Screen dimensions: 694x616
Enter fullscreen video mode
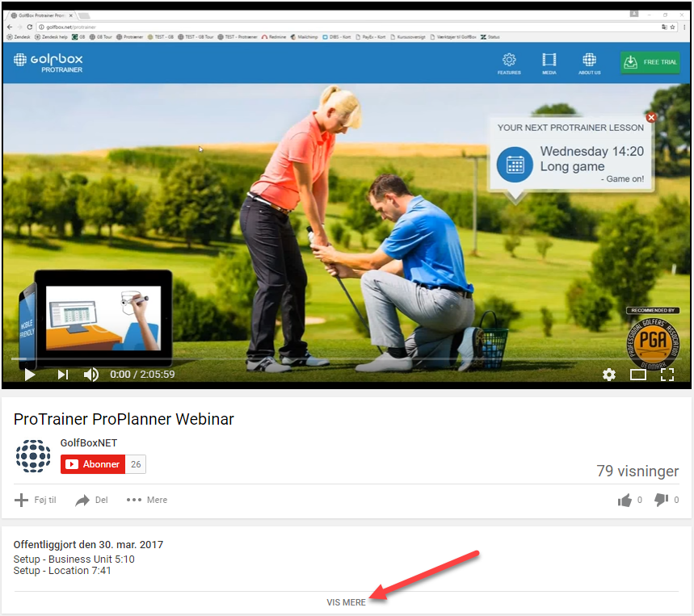click(667, 375)
